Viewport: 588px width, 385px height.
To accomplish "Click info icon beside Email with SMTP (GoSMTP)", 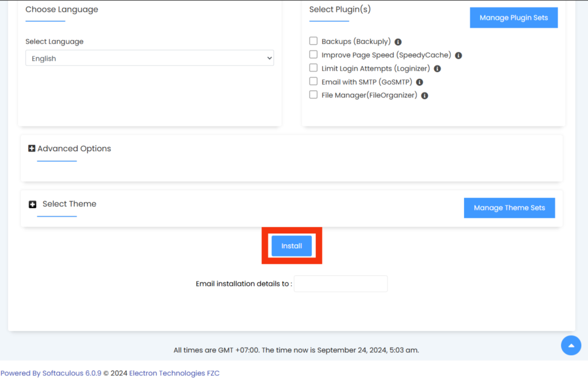I will 419,82.
